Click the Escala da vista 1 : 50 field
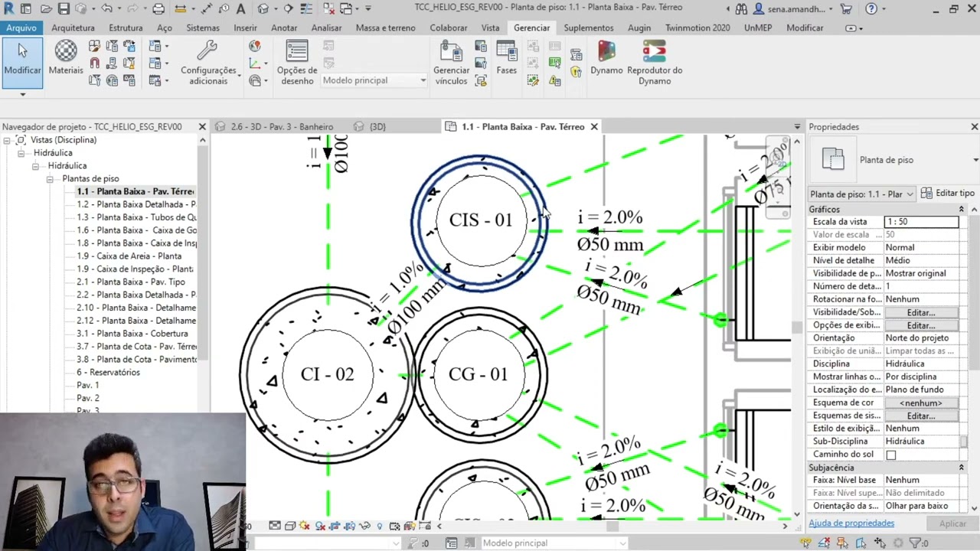This screenshot has height=551, width=980. pyautogui.click(x=921, y=222)
